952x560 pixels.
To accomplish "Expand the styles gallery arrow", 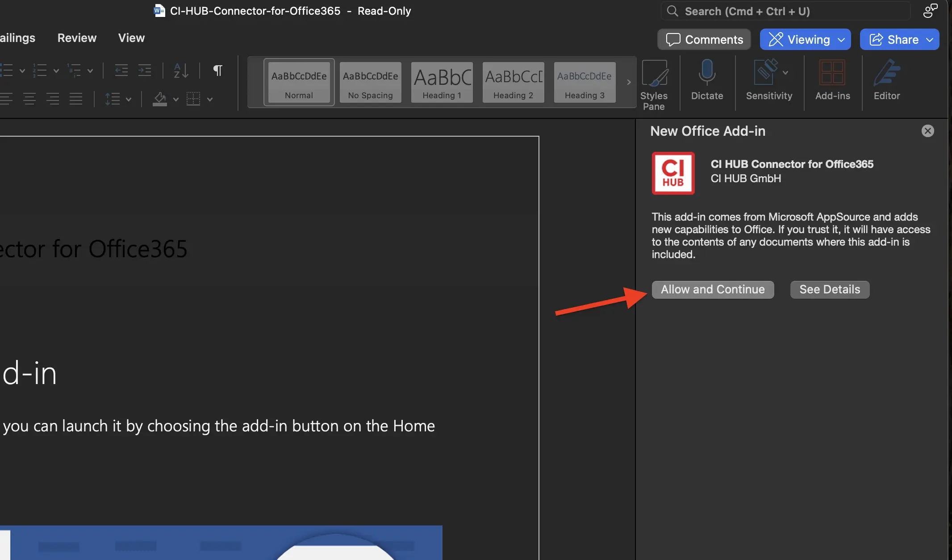I will (629, 82).
